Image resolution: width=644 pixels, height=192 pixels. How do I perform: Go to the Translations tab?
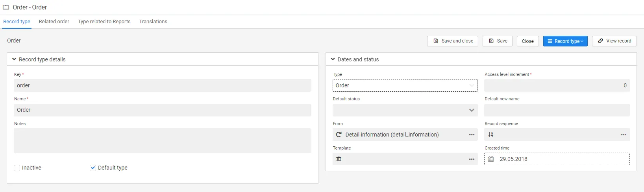click(153, 22)
